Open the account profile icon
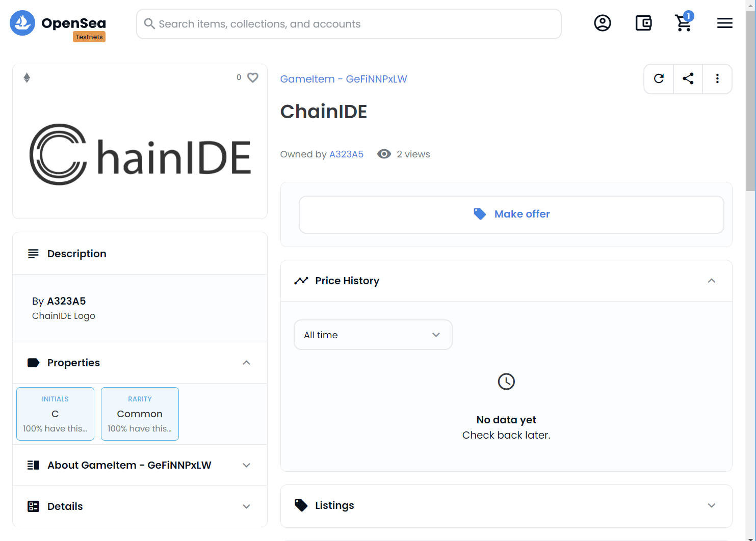The image size is (756, 541). [602, 23]
